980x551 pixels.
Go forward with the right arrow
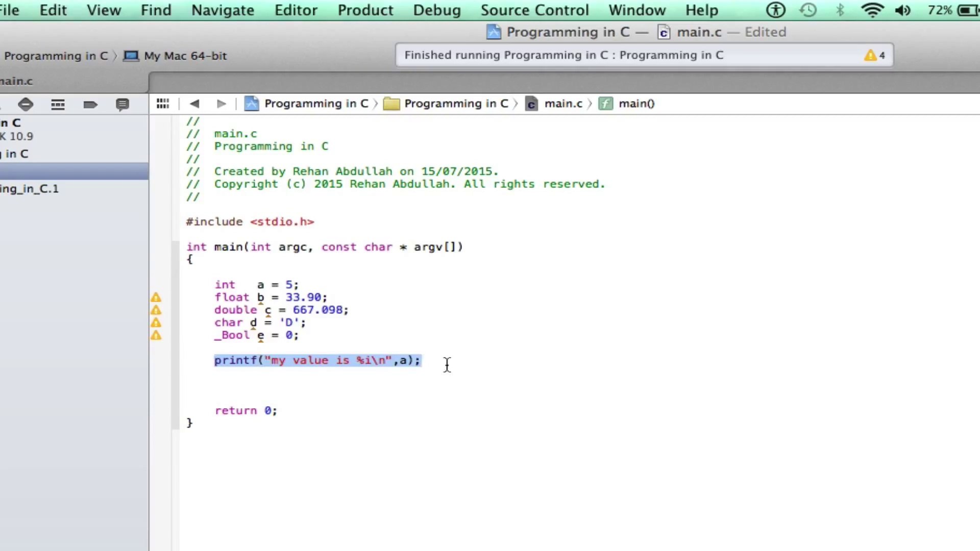click(x=221, y=104)
